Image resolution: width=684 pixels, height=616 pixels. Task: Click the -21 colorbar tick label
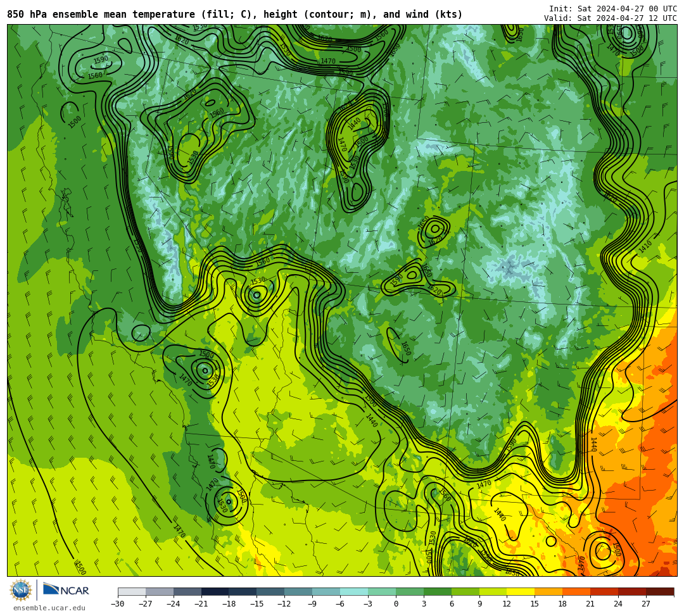(x=201, y=604)
